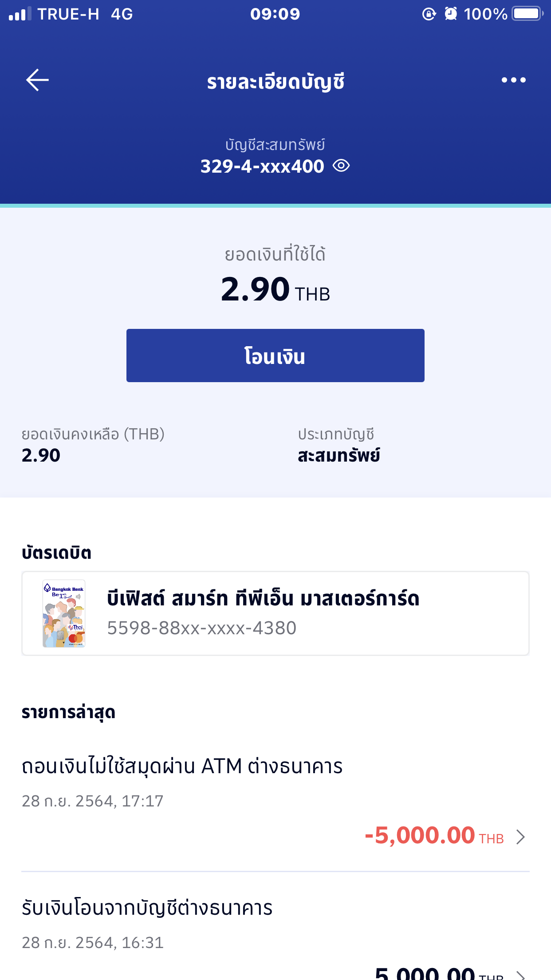Tap the 09:09 clock in status bar

click(x=275, y=14)
